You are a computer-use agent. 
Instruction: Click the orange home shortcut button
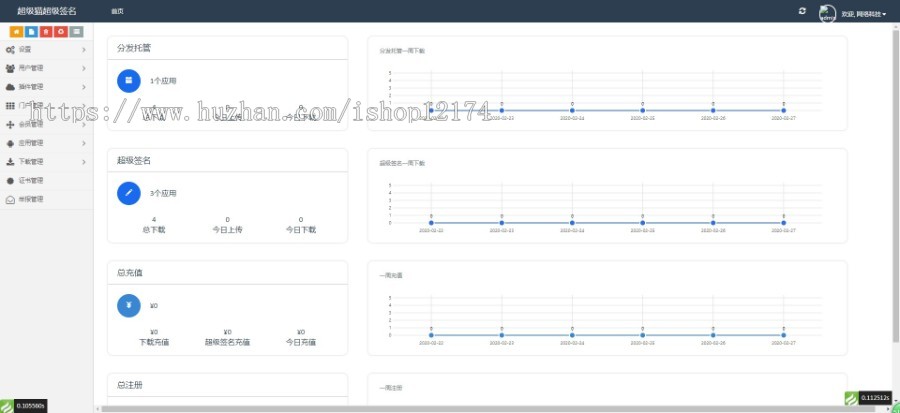point(17,32)
